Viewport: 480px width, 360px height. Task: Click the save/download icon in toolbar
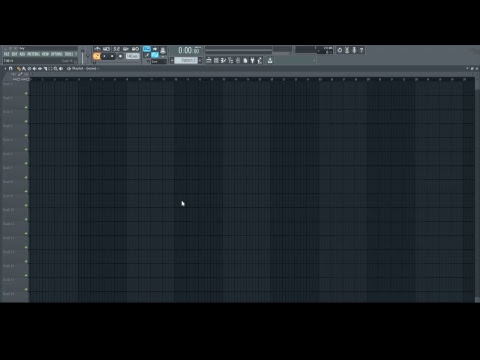pyautogui.click(x=270, y=60)
